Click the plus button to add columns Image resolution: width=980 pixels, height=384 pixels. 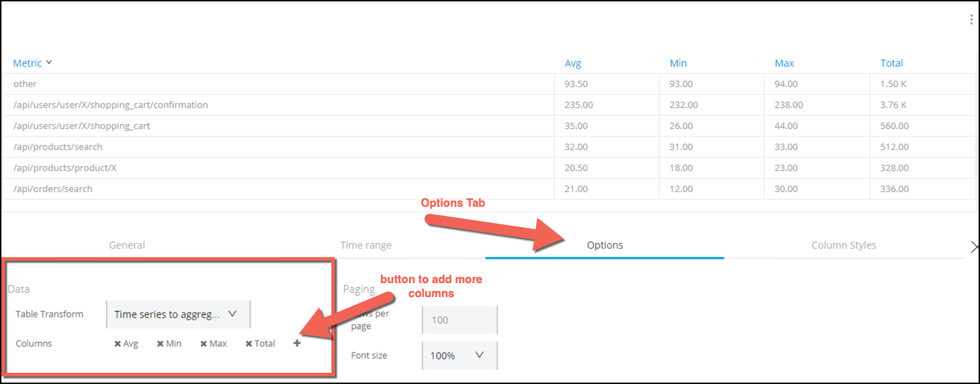(x=297, y=343)
